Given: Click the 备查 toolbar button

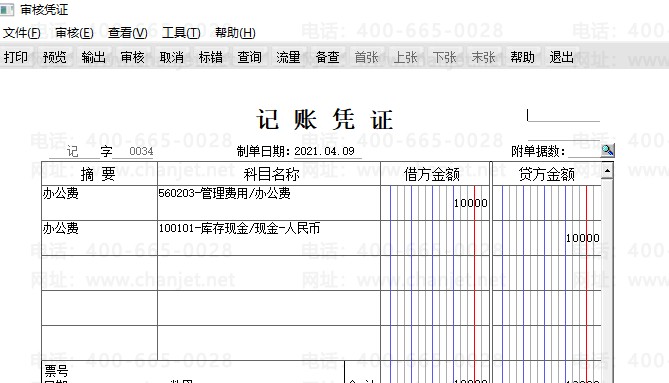Looking at the screenshot, I should (x=327, y=57).
